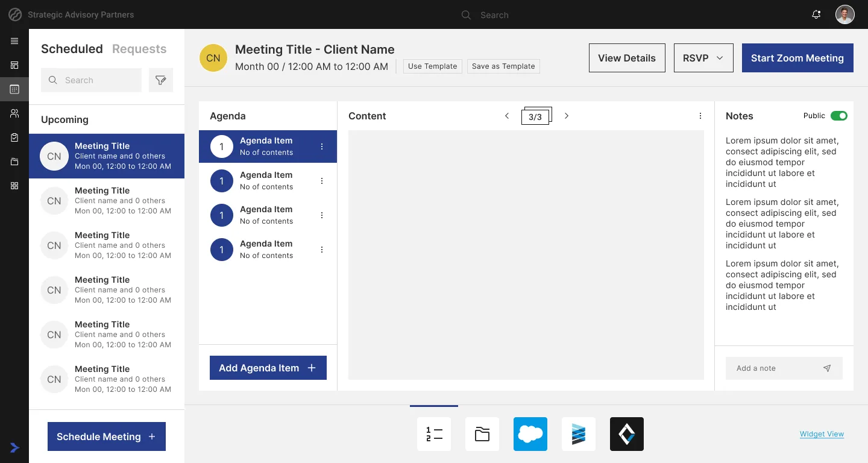
Task: Click the Use Template button
Action: pyautogui.click(x=433, y=66)
